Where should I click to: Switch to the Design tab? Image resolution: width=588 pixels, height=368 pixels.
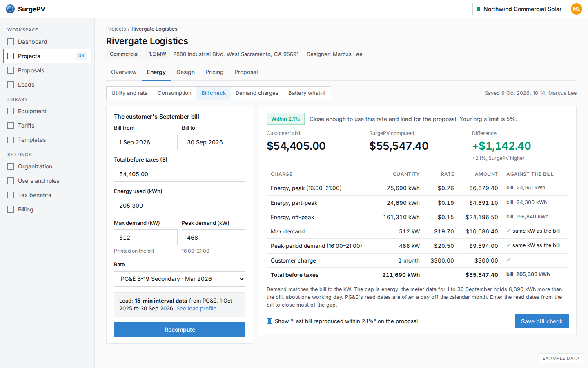[185, 72]
